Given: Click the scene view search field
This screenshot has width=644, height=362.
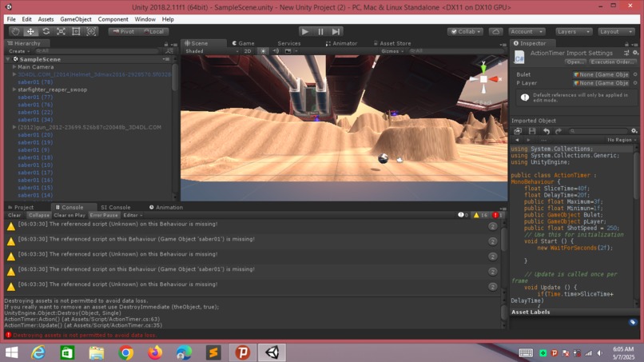Looking at the screenshot, I should pyautogui.click(x=456, y=51).
